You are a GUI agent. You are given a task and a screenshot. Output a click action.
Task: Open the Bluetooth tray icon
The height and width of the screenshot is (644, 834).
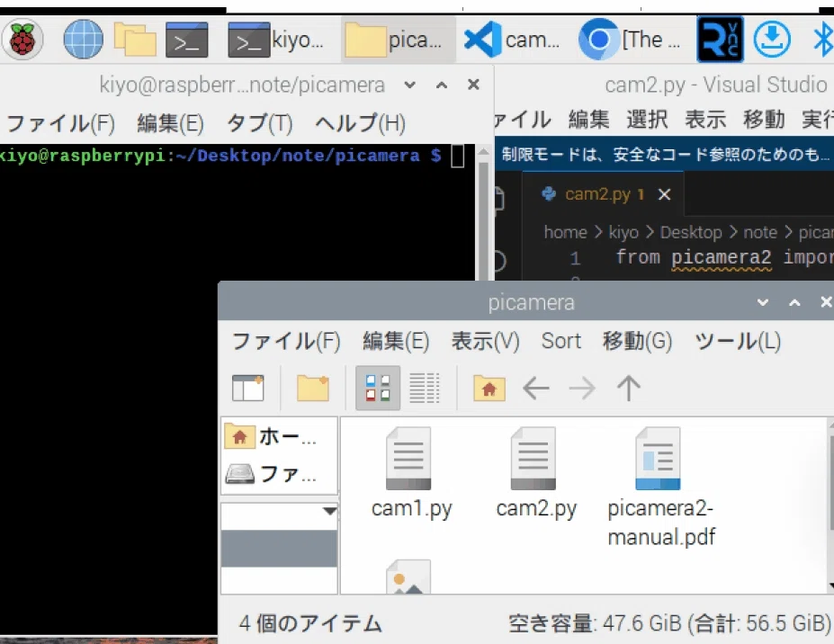(x=822, y=40)
